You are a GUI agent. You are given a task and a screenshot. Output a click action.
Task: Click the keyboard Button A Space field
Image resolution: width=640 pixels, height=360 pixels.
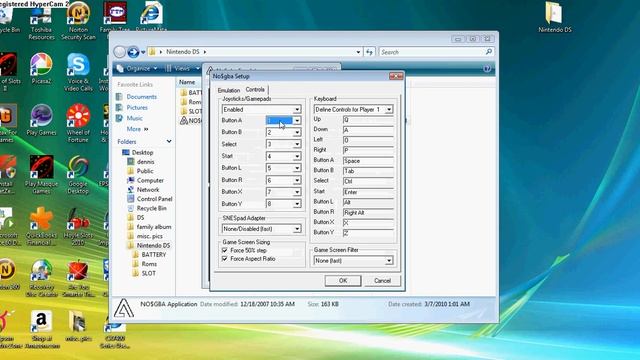pos(368,161)
